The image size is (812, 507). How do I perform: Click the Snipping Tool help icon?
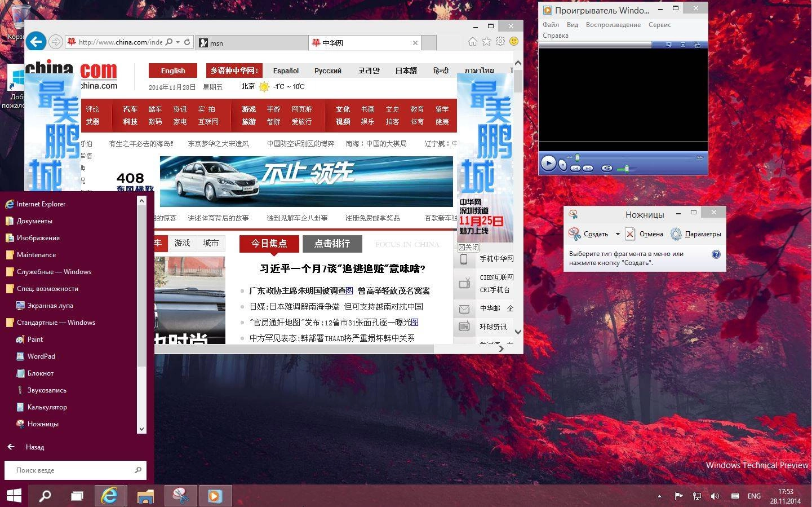pyautogui.click(x=716, y=254)
